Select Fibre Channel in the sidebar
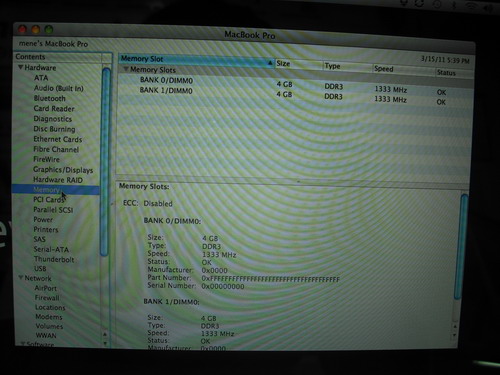Screen dimensions: 500x375 (56, 149)
